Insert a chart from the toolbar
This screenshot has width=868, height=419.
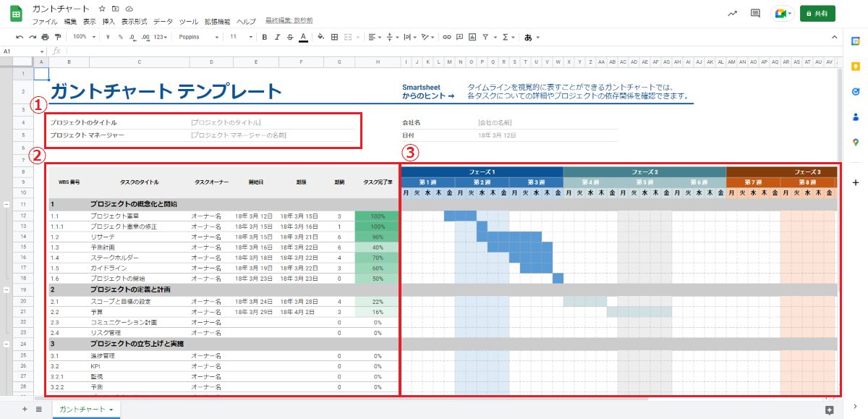click(472, 36)
